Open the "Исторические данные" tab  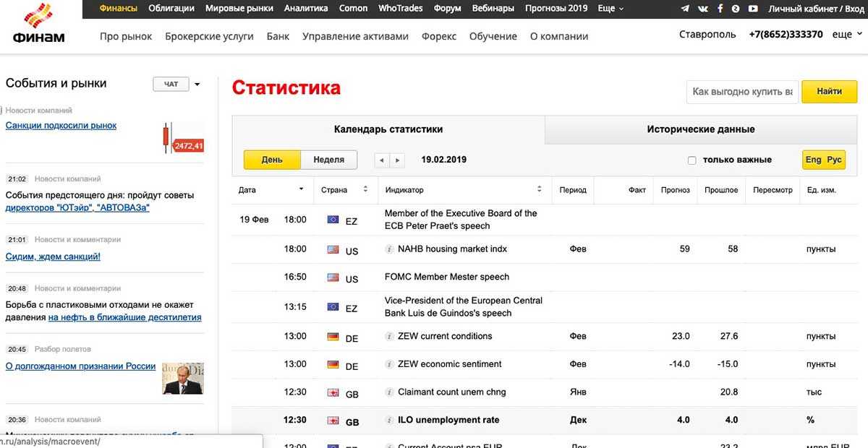pos(700,129)
